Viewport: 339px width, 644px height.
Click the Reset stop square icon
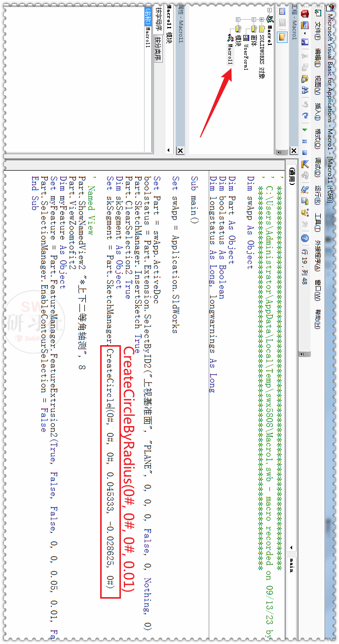pyautogui.click(x=305, y=152)
